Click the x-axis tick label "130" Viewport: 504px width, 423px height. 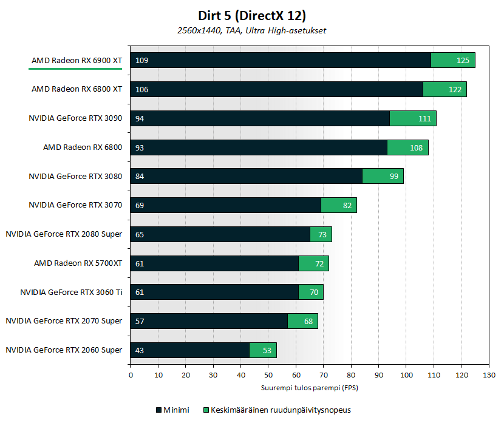[489, 375]
